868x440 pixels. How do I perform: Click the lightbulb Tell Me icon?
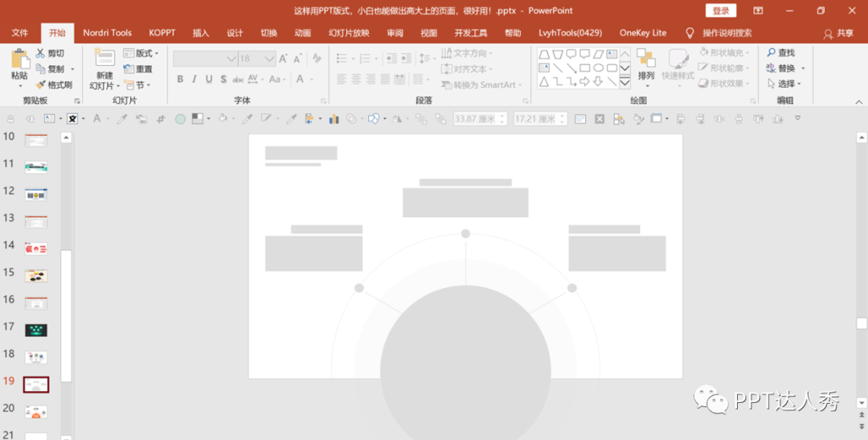pyautogui.click(x=690, y=33)
